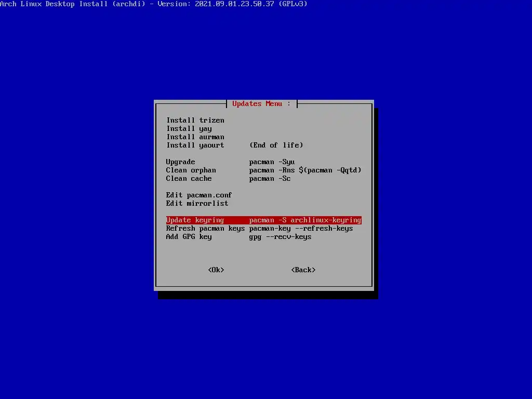Select Install yaourt (End of life)
This screenshot has width=532, height=399.
coord(234,145)
